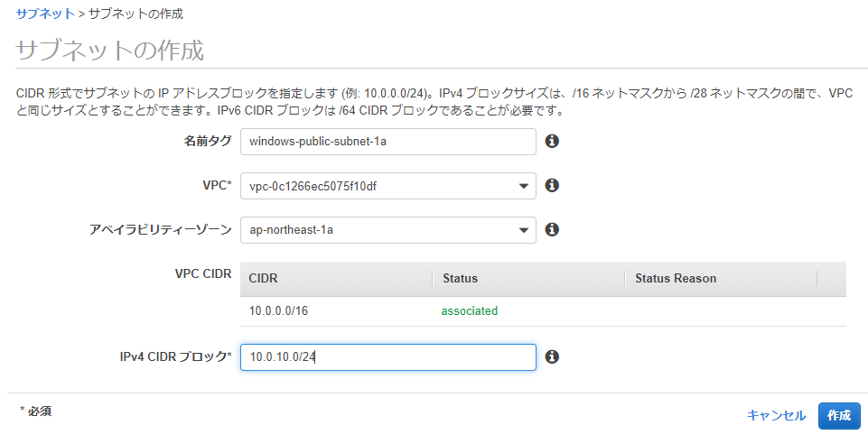Click info icon next to アベイラビリティーゾーン dropdown

551,229
